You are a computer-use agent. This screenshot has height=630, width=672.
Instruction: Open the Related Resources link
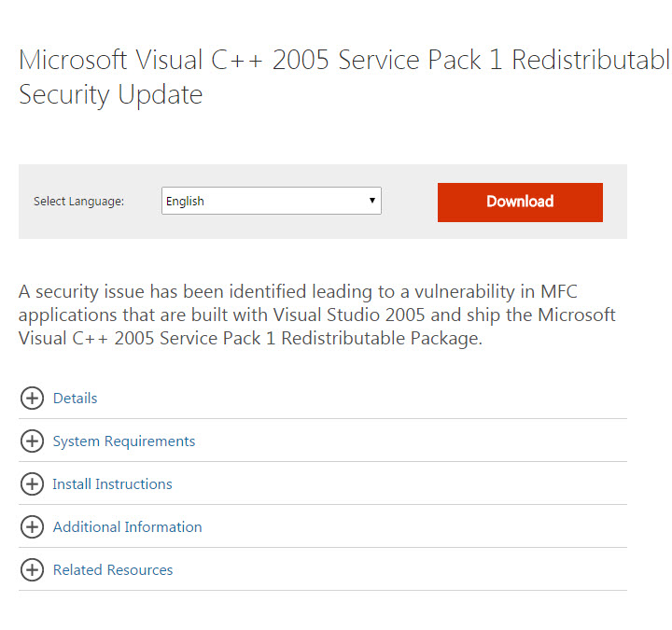pos(113,569)
